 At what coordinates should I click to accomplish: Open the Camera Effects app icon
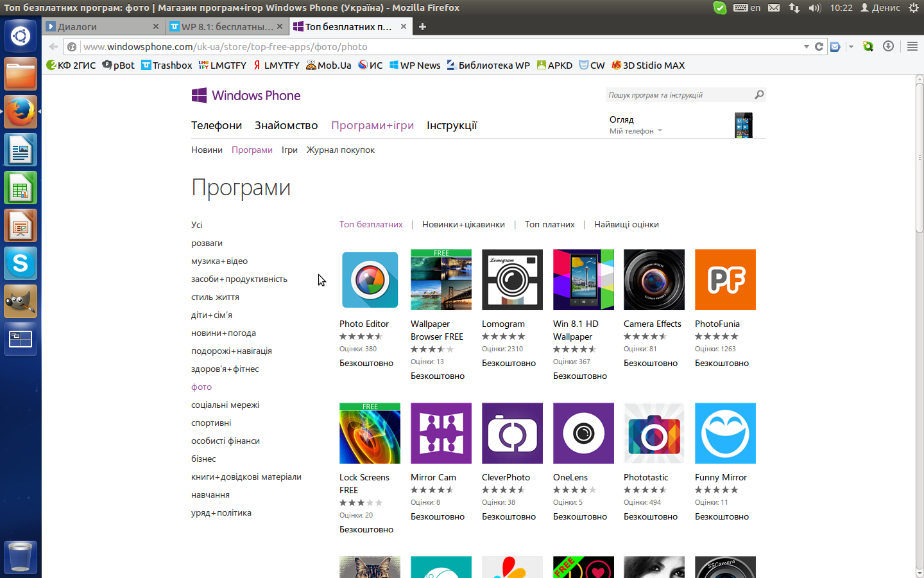pos(654,280)
